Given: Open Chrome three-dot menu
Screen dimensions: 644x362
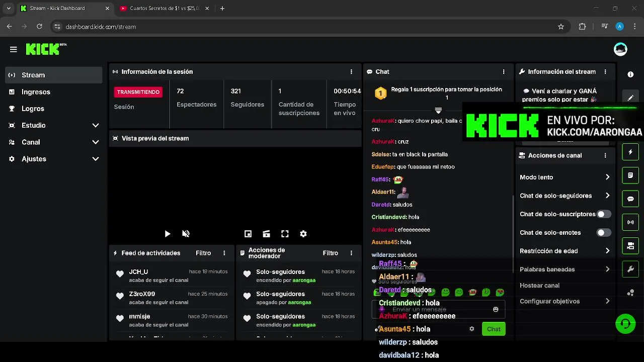Looking at the screenshot, I should pos(635,27).
